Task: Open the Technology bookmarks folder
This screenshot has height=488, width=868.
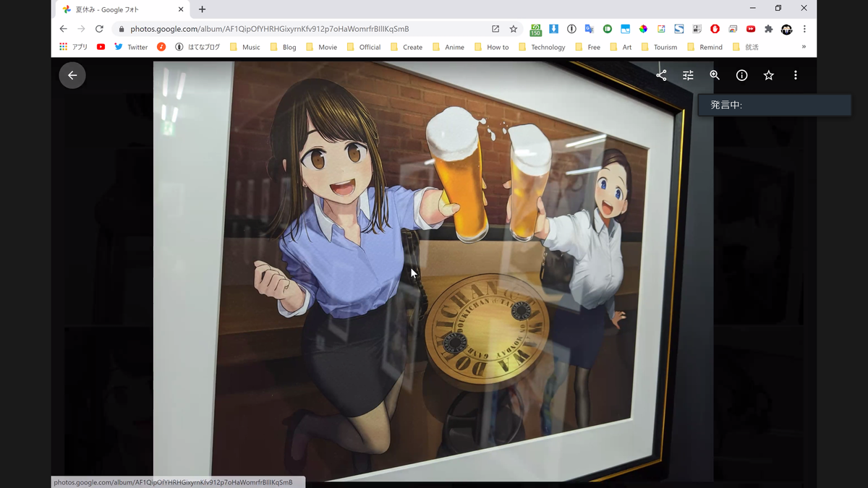Action: [x=542, y=47]
